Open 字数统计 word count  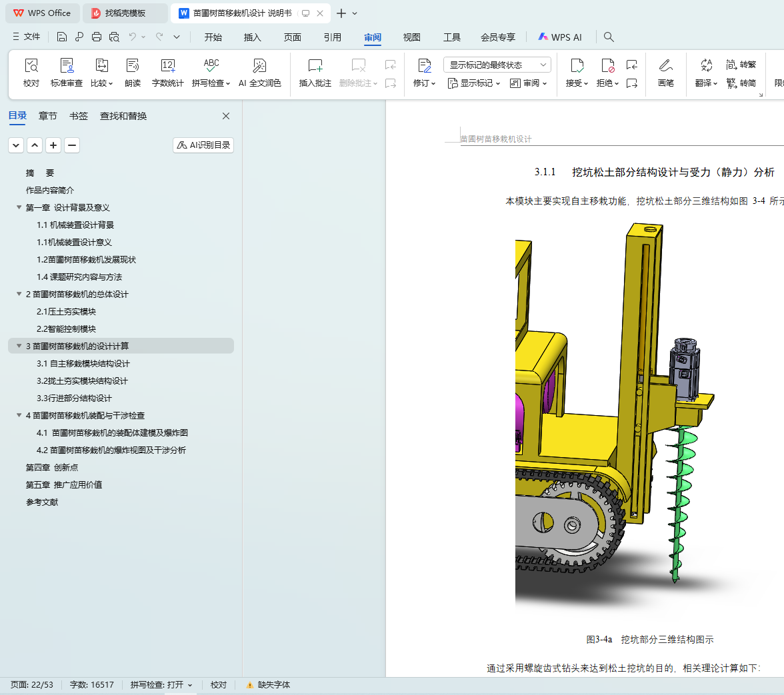(167, 73)
